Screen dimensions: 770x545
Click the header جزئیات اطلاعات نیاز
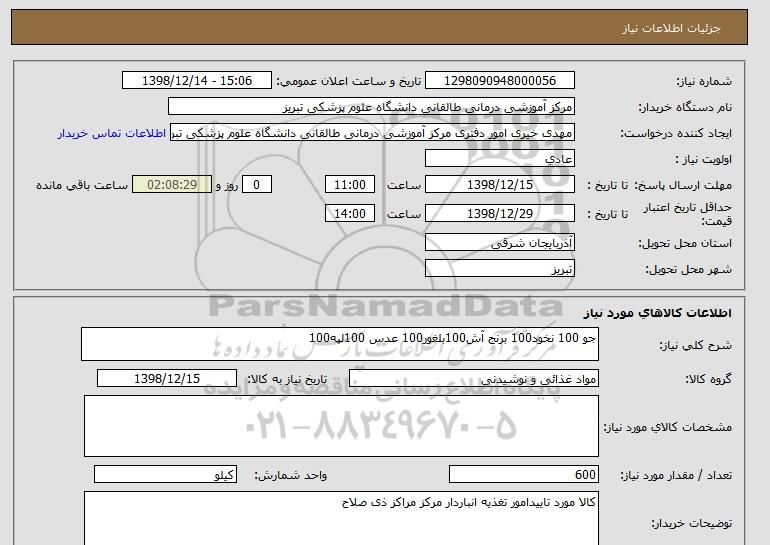(x=671, y=28)
